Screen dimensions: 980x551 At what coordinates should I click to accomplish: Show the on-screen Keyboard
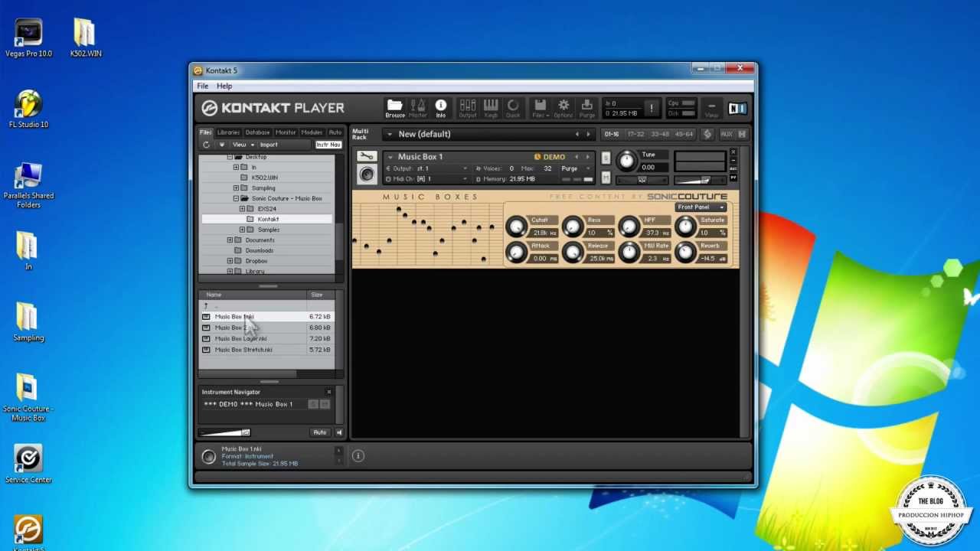point(491,109)
